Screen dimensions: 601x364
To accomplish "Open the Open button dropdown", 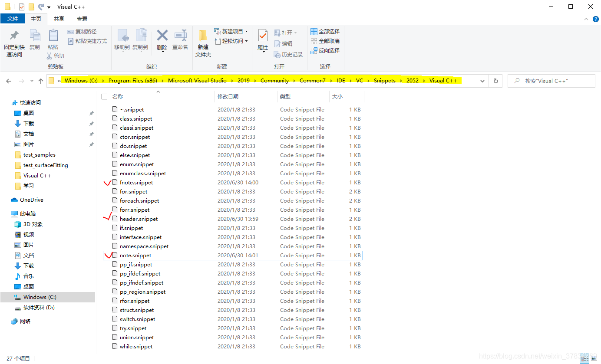I will [x=296, y=33].
